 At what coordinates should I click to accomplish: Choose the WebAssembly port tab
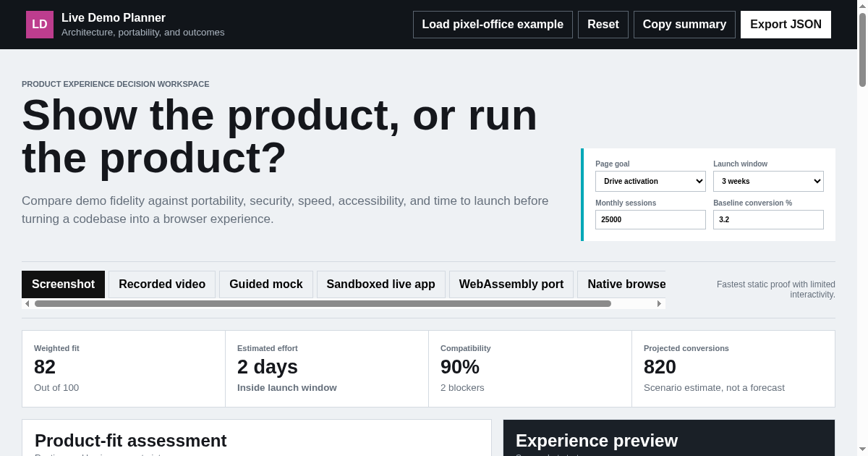[x=511, y=284]
